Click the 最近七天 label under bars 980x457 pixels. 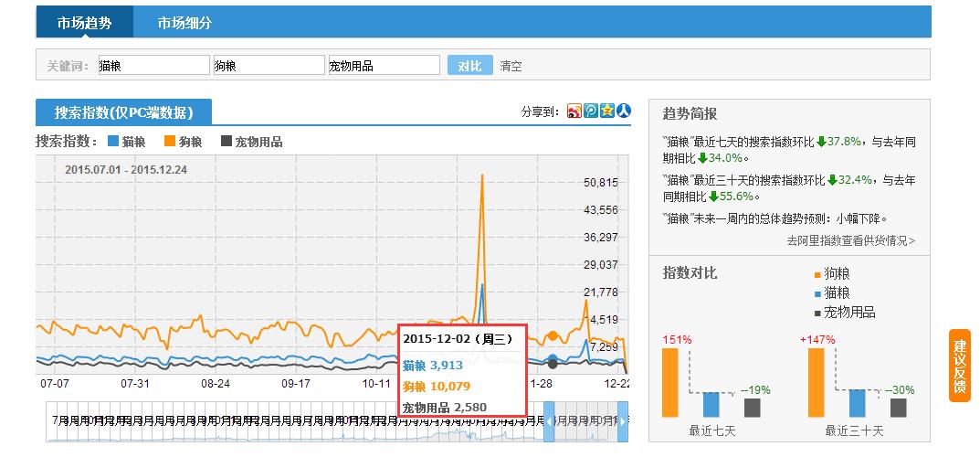712,430
